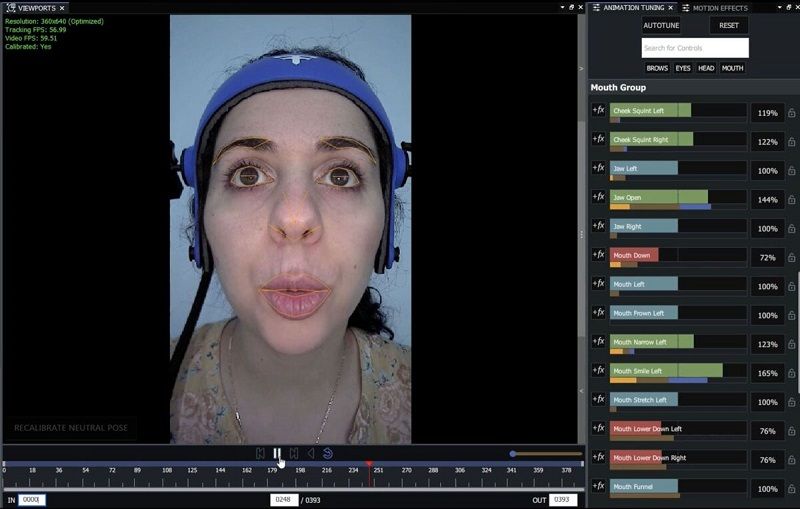Switch to the Animation Tuning tab
Image resolution: width=800 pixels, height=509 pixels.
(x=633, y=8)
